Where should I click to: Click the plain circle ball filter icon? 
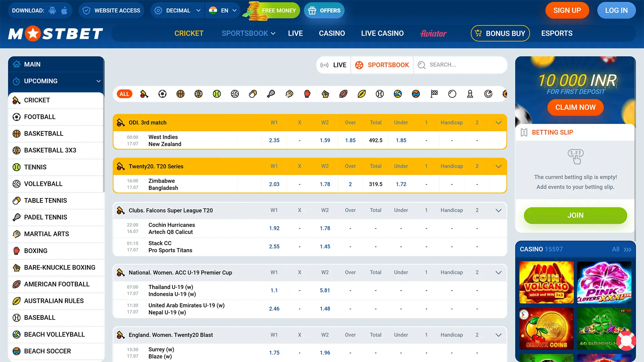452,94
